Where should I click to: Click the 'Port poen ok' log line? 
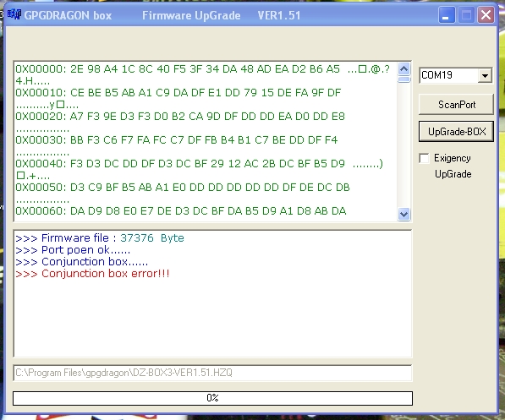pyautogui.click(x=73, y=250)
